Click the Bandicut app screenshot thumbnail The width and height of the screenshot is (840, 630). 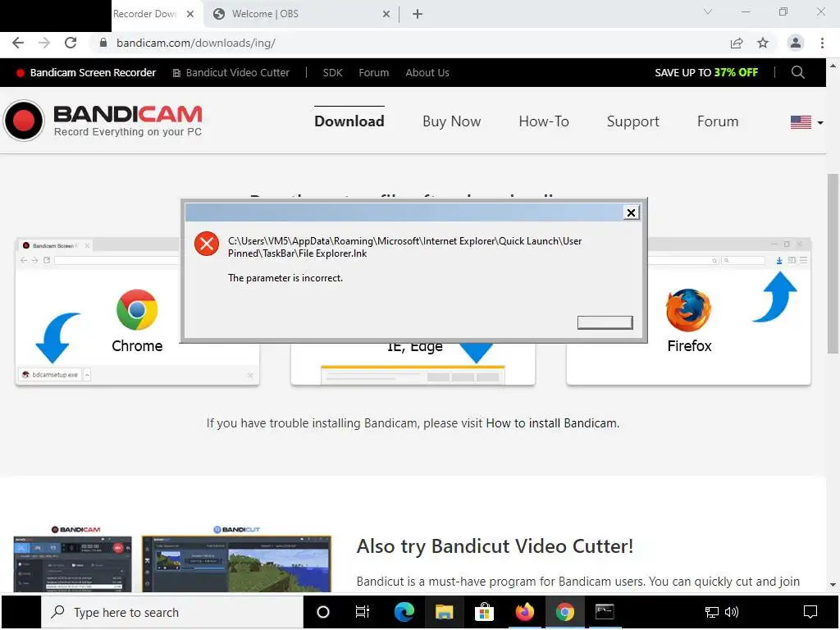[236, 564]
